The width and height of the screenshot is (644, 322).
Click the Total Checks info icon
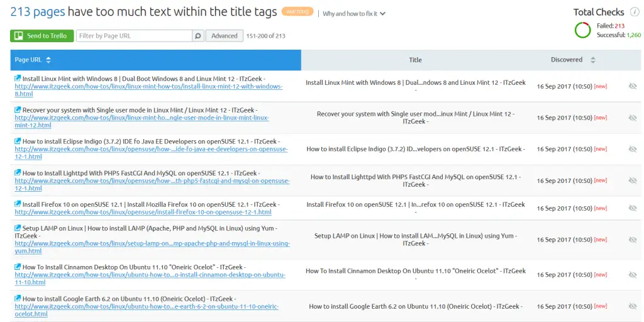(635, 13)
